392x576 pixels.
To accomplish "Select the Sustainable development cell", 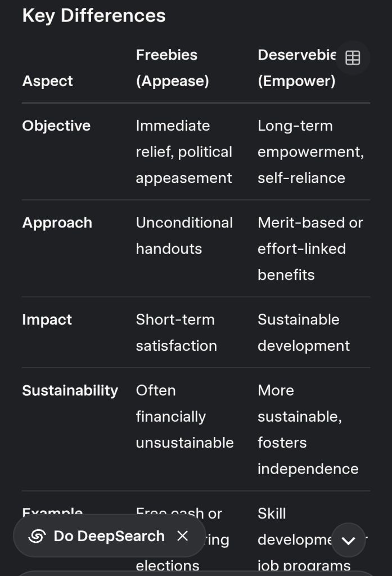I will click(304, 332).
